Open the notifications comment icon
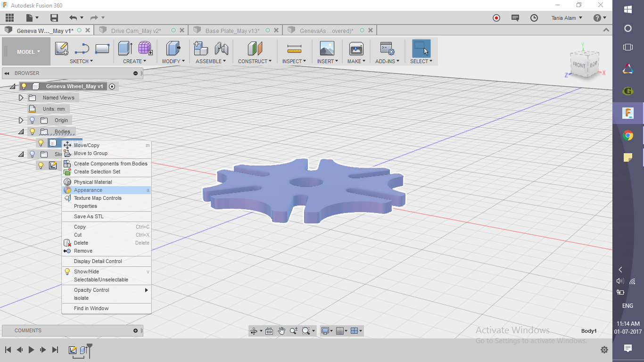This screenshot has height=362, width=644. pos(515,18)
